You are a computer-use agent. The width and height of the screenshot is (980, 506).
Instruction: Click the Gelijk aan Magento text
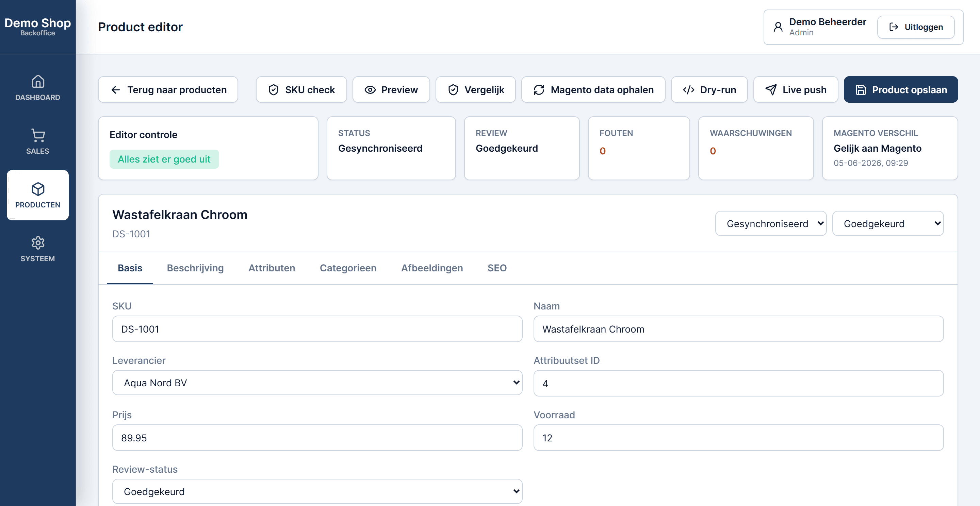point(877,148)
